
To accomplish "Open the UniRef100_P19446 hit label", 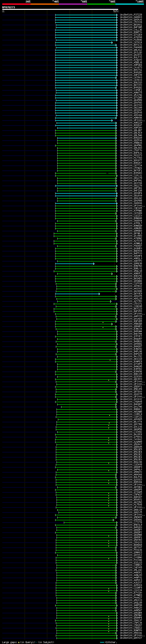I will (131, 40).
